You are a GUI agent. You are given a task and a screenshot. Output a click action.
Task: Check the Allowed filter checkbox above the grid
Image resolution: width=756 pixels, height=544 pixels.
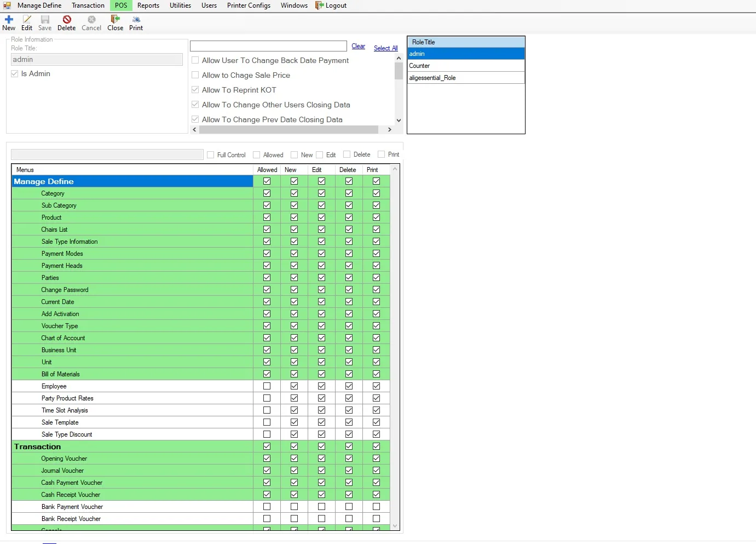click(256, 155)
